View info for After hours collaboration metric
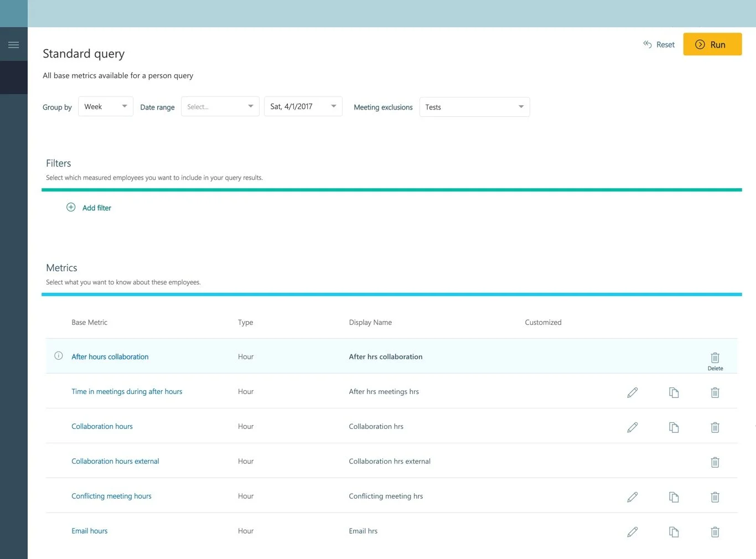 [58, 356]
